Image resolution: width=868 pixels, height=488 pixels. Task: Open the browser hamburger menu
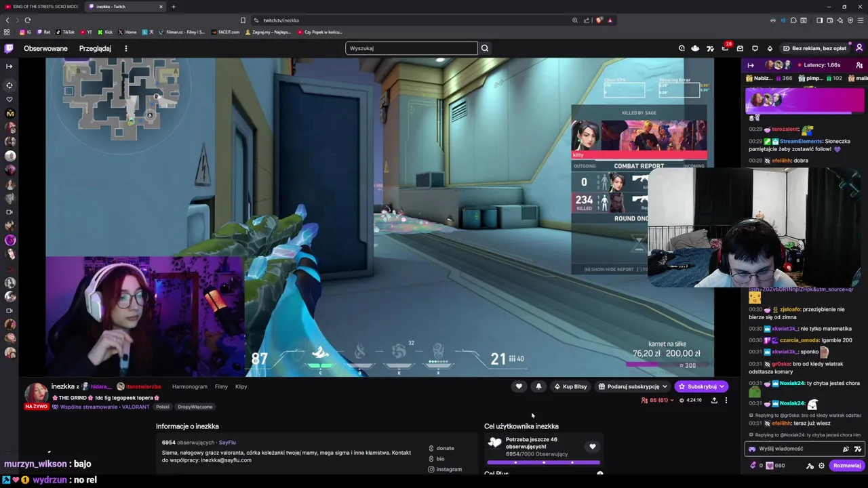[859, 20]
